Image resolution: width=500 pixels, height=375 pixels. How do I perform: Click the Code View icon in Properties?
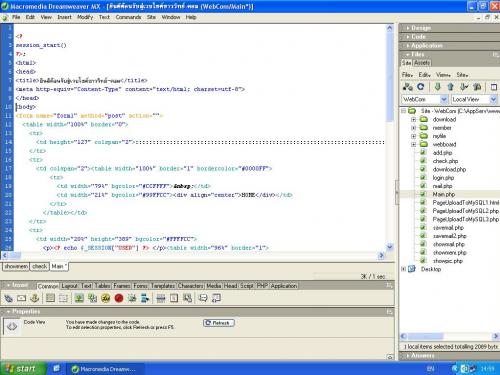point(12,327)
